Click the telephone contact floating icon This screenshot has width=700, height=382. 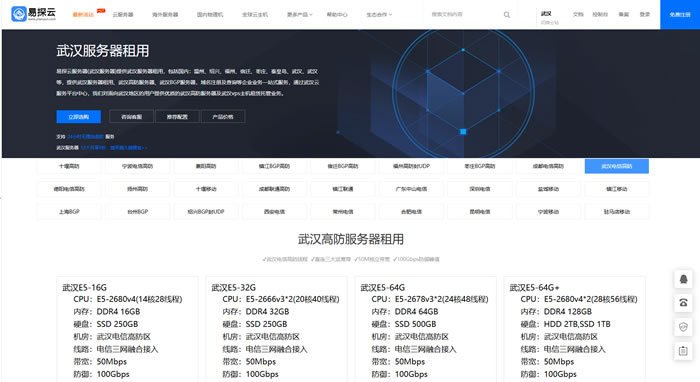click(683, 303)
